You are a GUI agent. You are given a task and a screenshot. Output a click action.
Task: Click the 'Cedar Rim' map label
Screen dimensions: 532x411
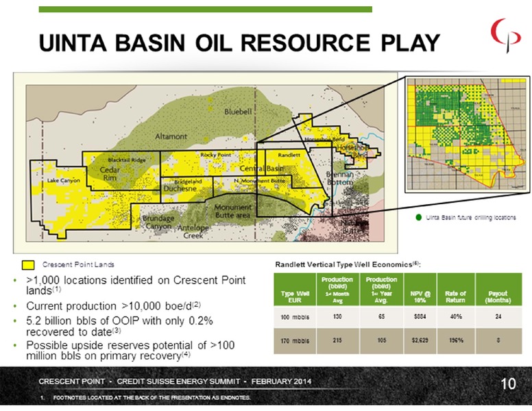(110, 173)
